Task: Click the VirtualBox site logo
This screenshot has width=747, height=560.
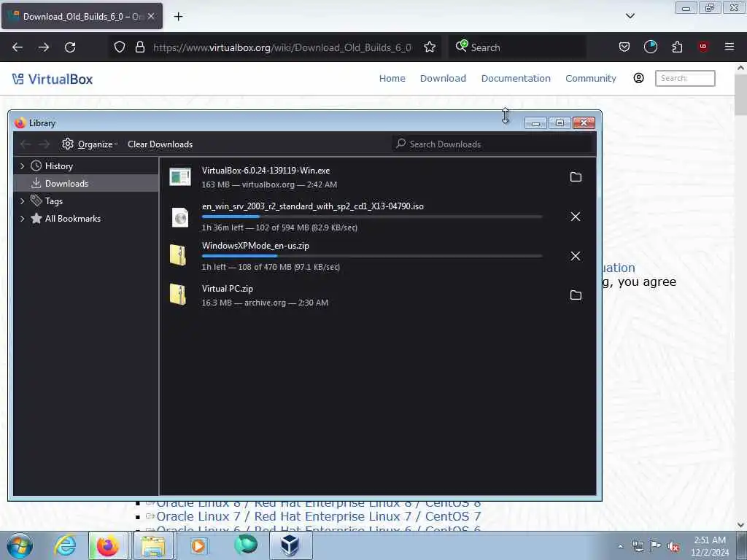Action: click(x=53, y=79)
